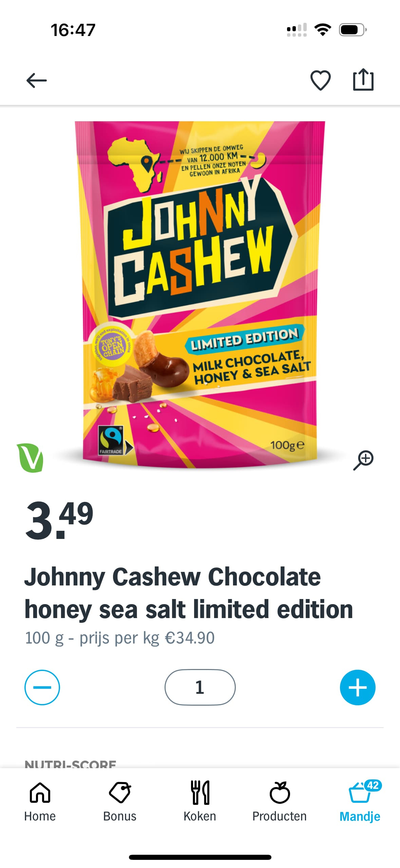Decrease quantity with the minus button
Viewport: 400px width, 868px height.
(x=42, y=687)
